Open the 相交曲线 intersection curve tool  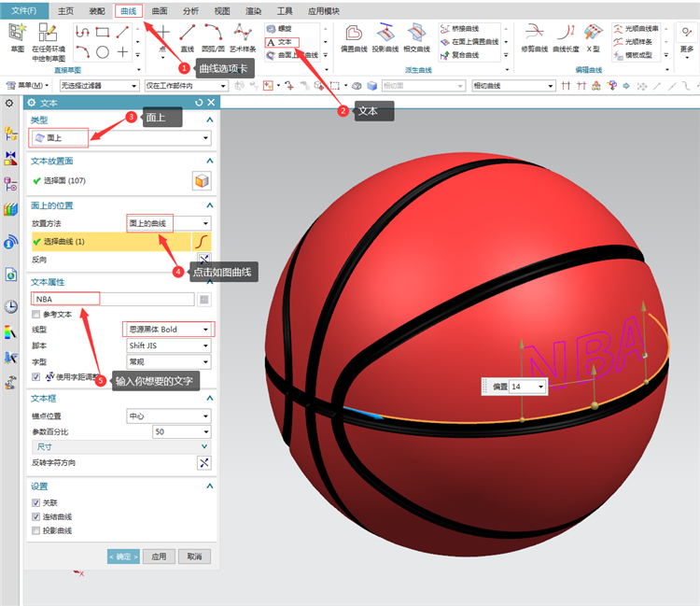pyautogui.click(x=416, y=39)
